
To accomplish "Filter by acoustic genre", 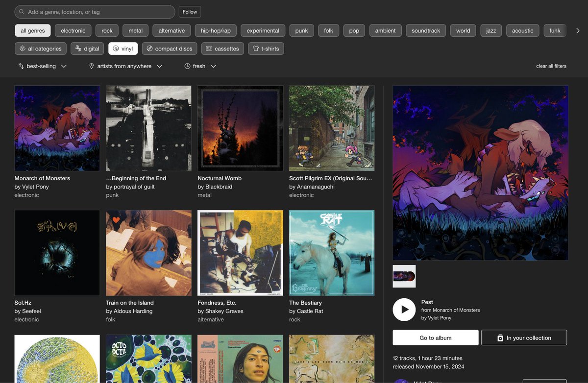I will (x=523, y=30).
